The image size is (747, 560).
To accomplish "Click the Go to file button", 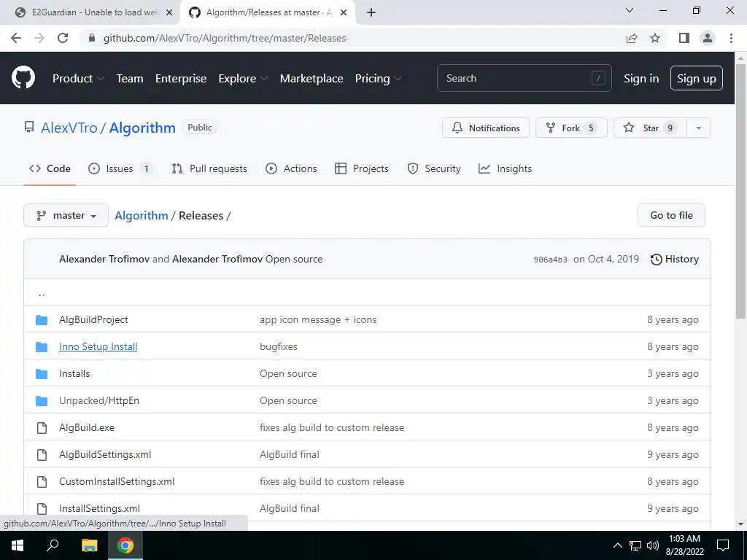I will (671, 215).
